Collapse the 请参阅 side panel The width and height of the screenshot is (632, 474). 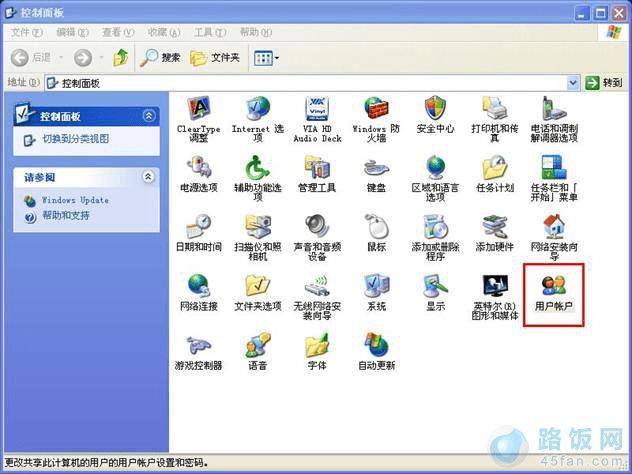(x=149, y=177)
